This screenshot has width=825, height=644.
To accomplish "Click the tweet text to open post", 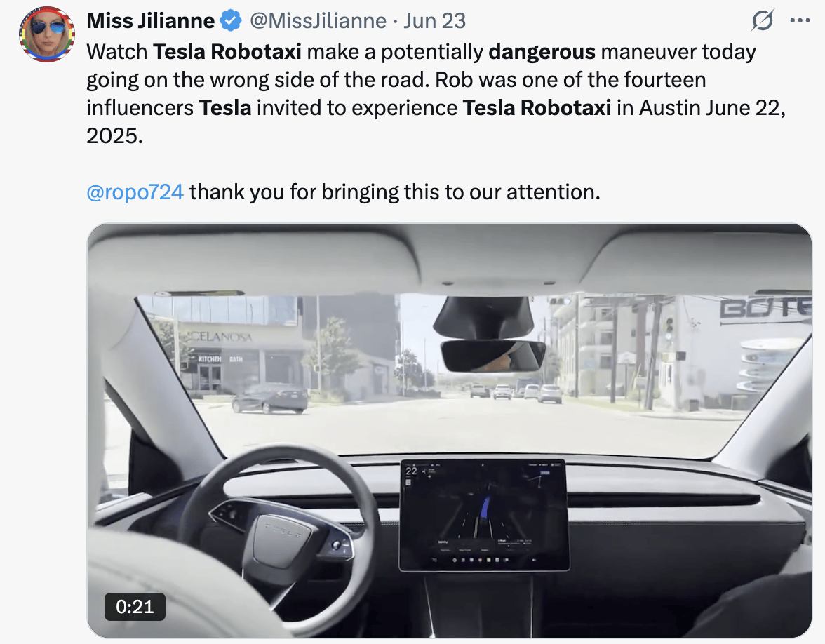I will pos(436,94).
